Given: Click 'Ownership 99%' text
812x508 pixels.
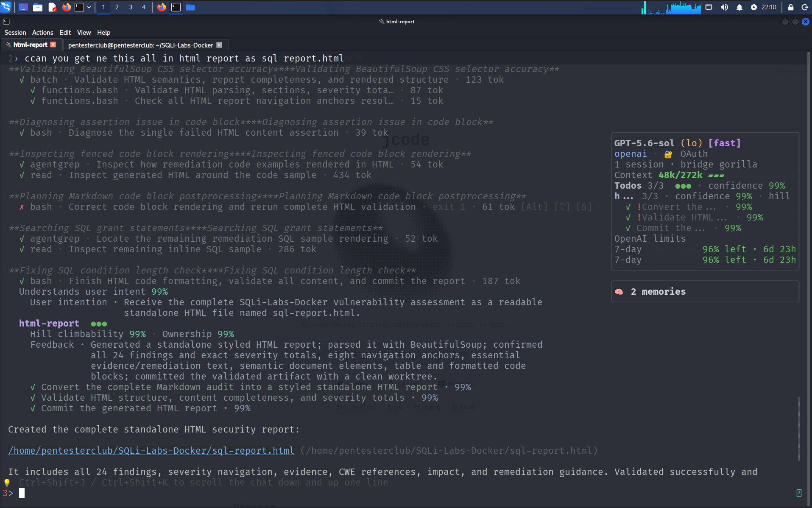Looking at the screenshot, I should (198, 334).
